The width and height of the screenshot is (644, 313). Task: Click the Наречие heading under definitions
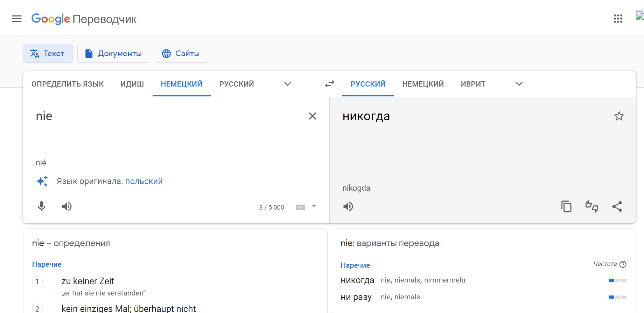click(x=47, y=264)
